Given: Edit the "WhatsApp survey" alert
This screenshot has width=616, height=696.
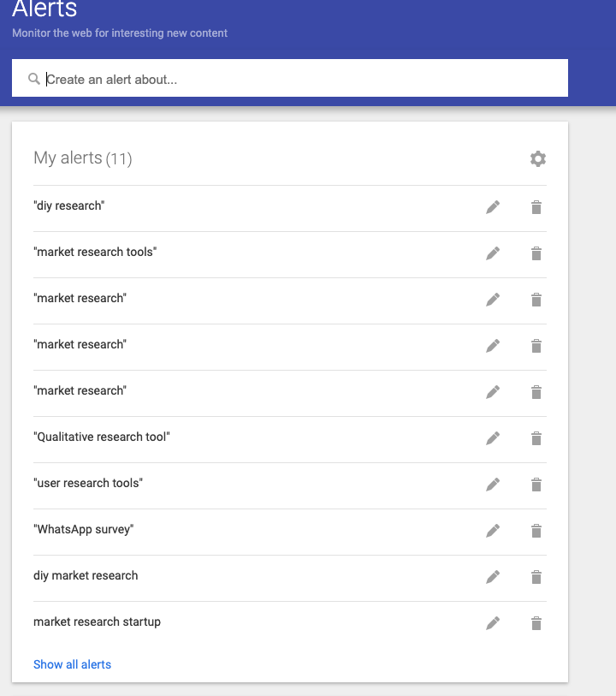Looking at the screenshot, I should (x=493, y=531).
